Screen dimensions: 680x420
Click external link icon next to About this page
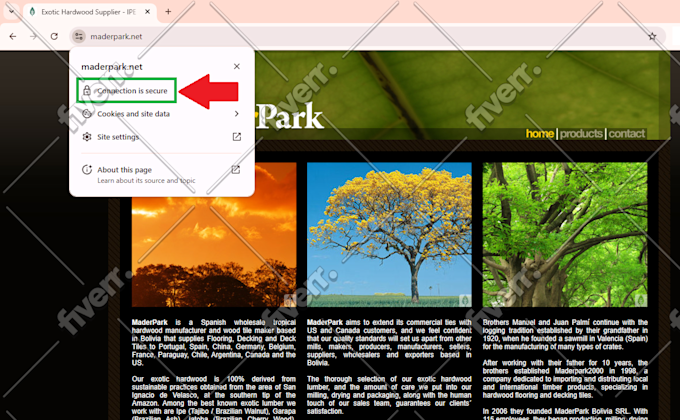coord(235,170)
